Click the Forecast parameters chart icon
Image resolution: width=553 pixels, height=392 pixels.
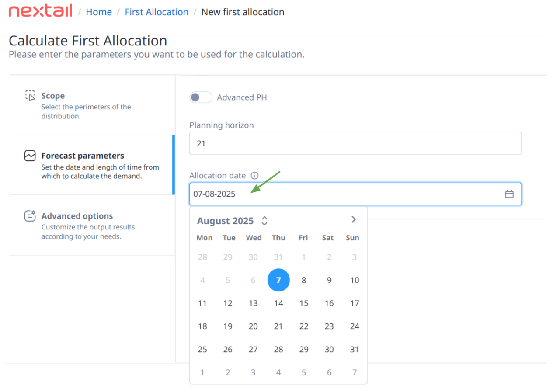(x=30, y=156)
